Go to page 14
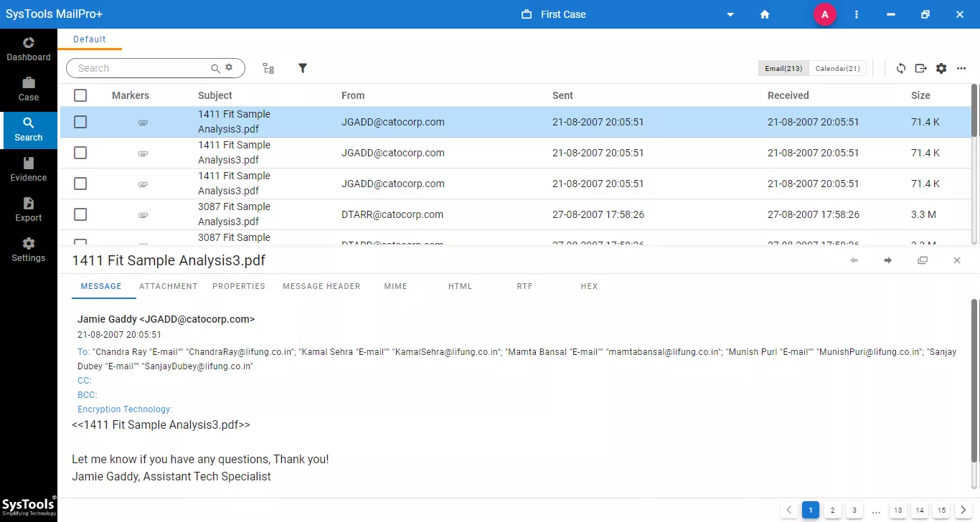 [x=920, y=511]
